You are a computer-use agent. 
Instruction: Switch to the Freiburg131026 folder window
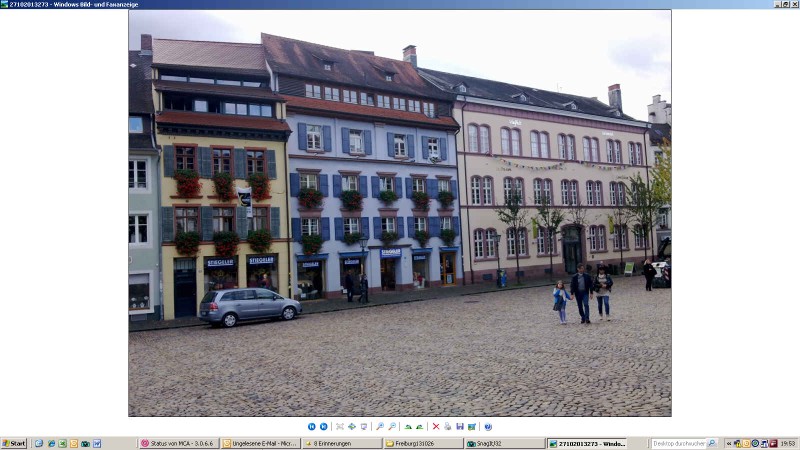tap(422, 443)
